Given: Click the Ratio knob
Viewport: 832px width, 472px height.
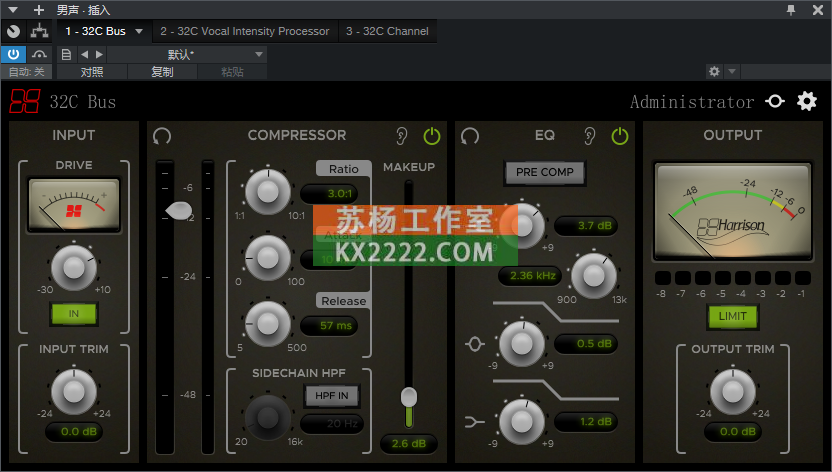Looking at the screenshot, I should coord(268,192).
